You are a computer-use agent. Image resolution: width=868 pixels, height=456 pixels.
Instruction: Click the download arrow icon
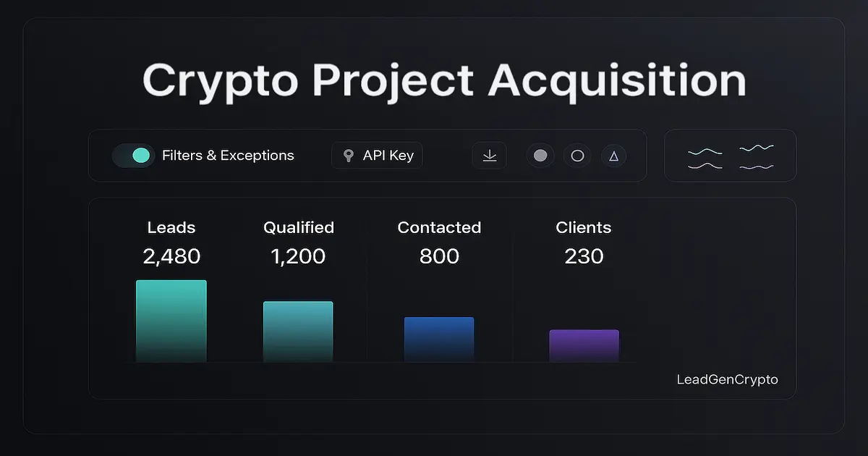point(490,156)
